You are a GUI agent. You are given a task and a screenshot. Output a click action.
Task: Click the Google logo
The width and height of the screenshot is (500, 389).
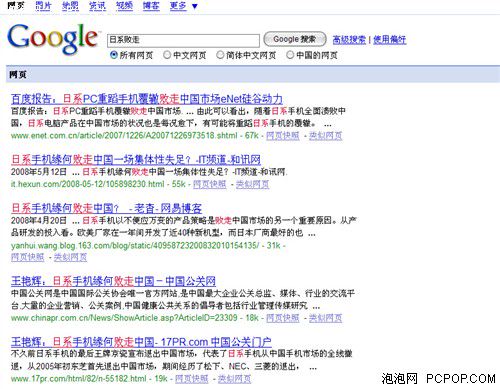click(53, 38)
